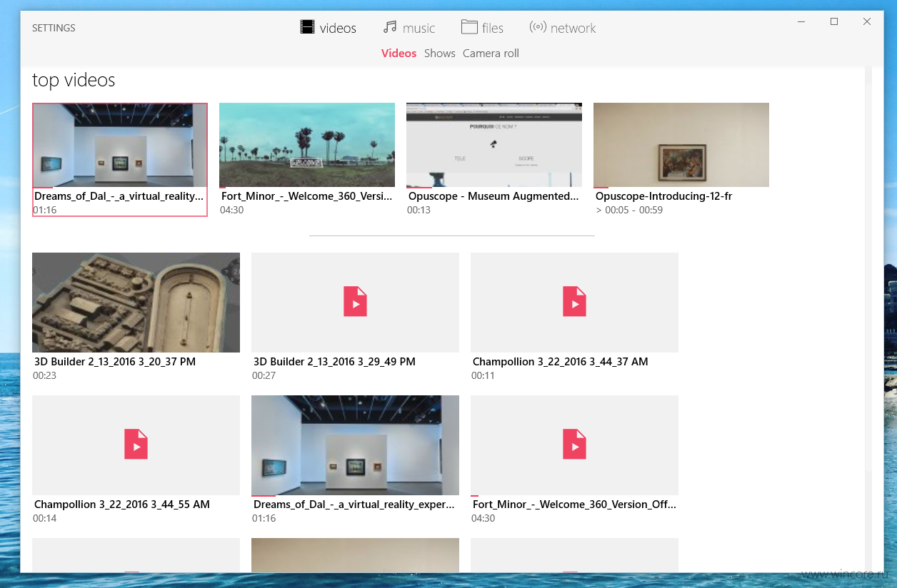Open Dreams_of_Dal top video thumbnail
This screenshot has width=897, height=588.
click(120, 145)
